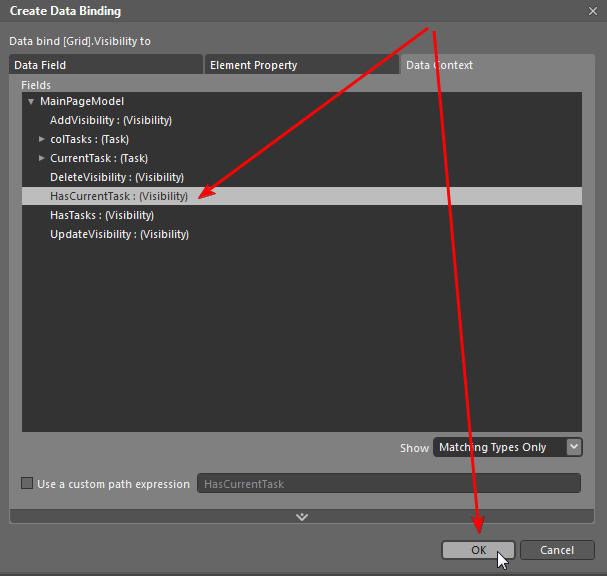
Task: Click the HasCurrentTask path expression field
Action: pos(389,483)
